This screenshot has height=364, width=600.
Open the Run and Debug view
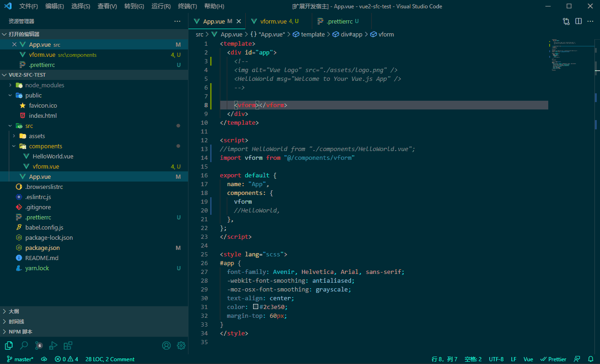(53, 346)
